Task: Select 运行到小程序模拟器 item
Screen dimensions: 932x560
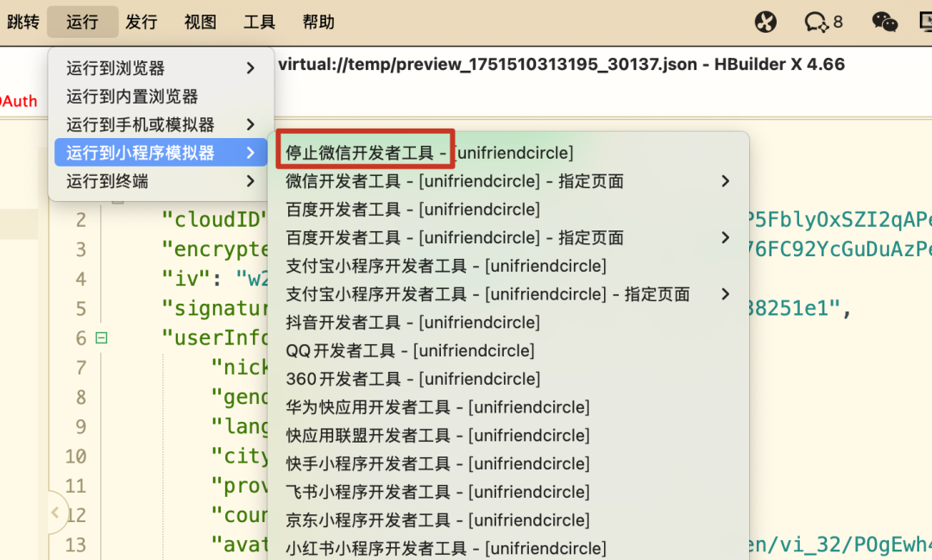Action: tap(161, 153)
